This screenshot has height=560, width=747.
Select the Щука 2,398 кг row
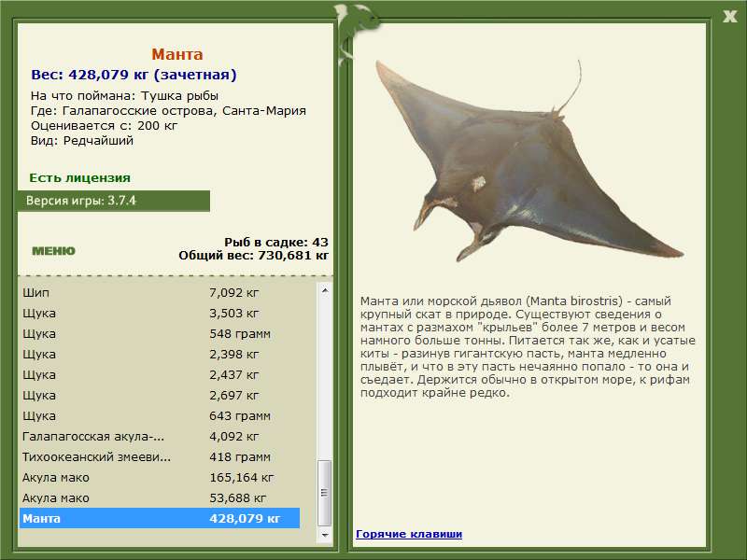160,355
